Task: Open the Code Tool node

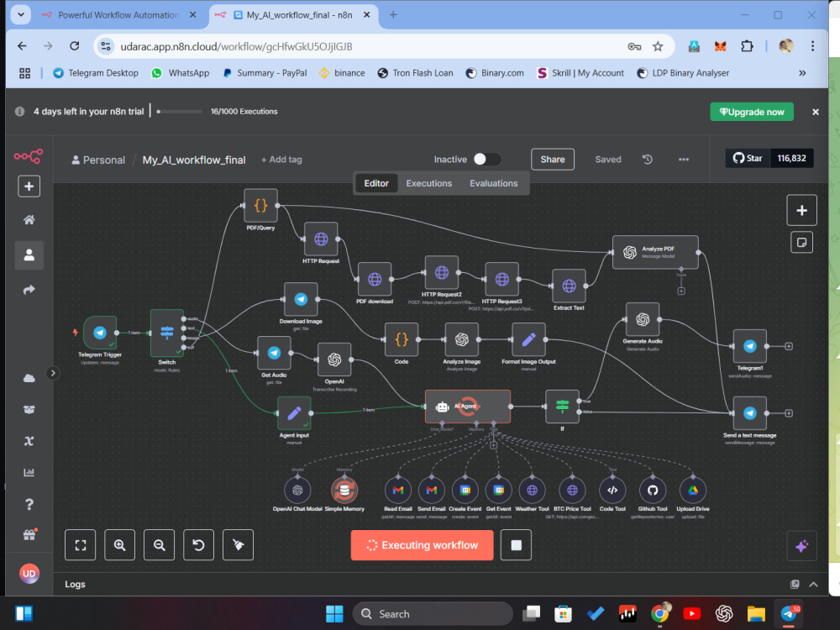Action: [x=612, y=491]
